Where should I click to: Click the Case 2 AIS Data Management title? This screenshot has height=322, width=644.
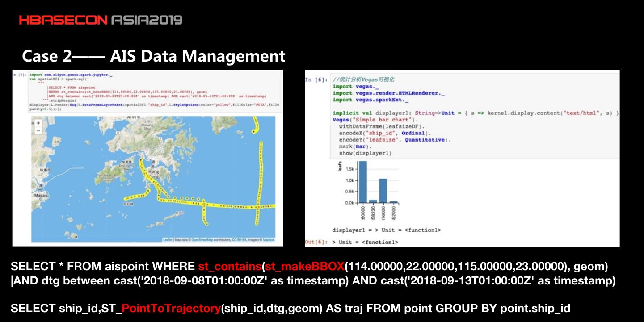(x=153, y=56)
